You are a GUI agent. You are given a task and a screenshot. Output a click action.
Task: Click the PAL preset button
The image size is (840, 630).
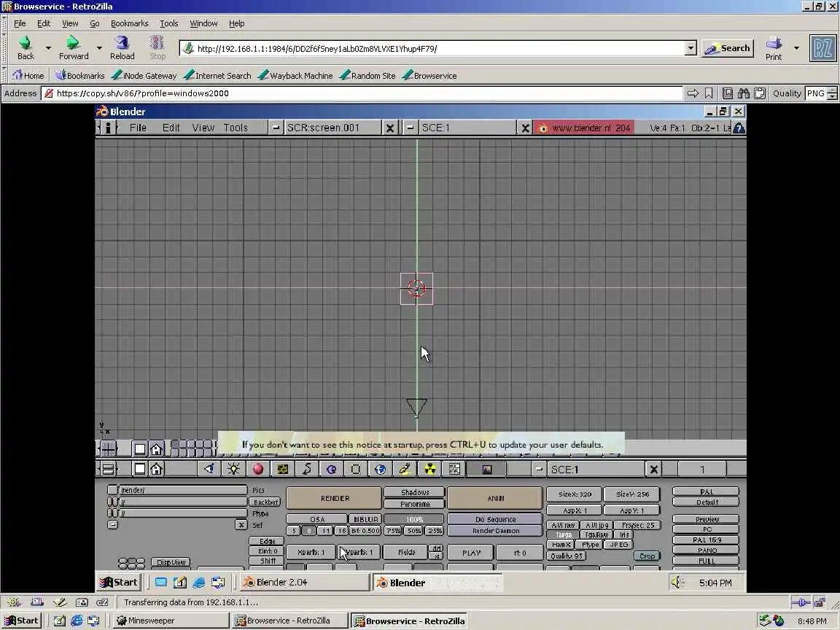[x=706, y=491]
